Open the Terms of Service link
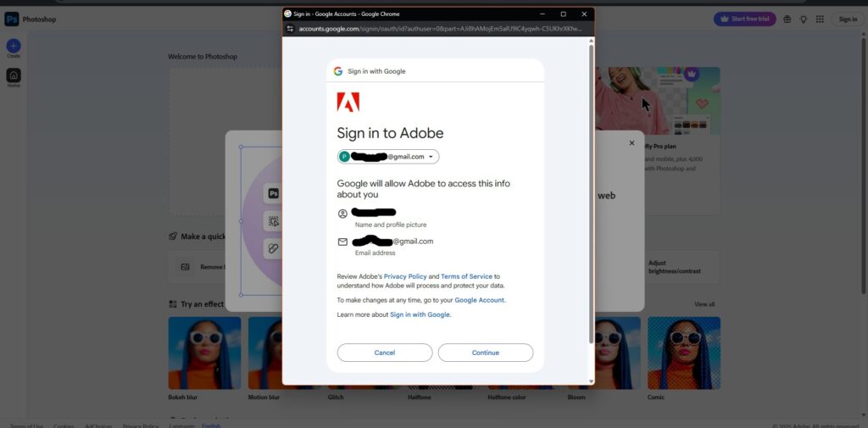The width and height of the screenshot is (868, 428). click(467, 276)
